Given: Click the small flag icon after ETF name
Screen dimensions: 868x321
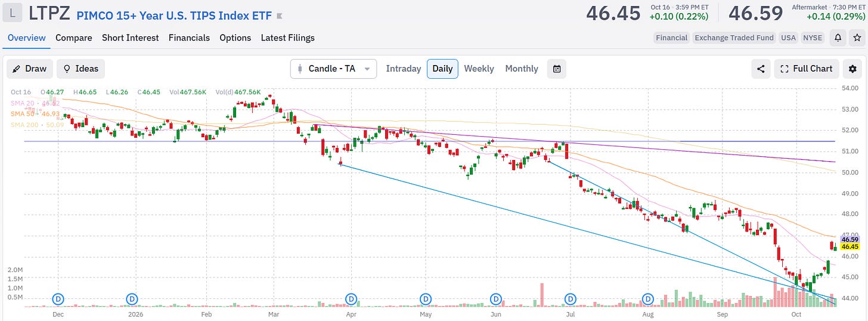Looking at the screenshot, I should 280,15.
